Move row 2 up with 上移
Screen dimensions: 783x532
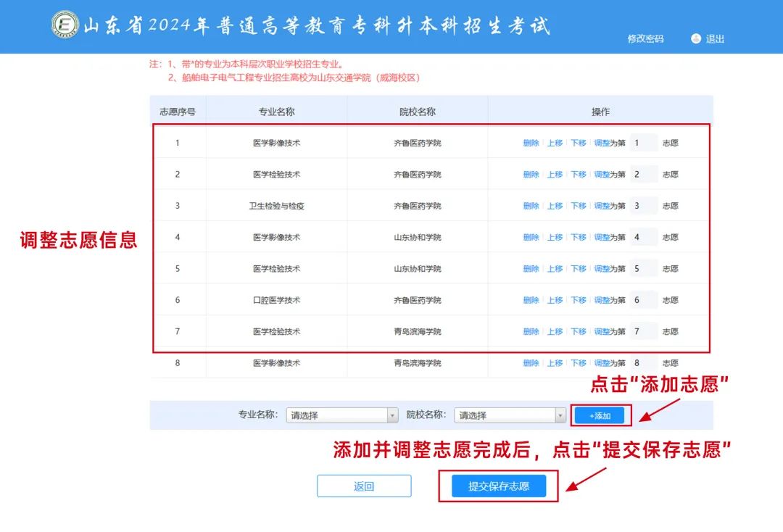coord(555,175)
